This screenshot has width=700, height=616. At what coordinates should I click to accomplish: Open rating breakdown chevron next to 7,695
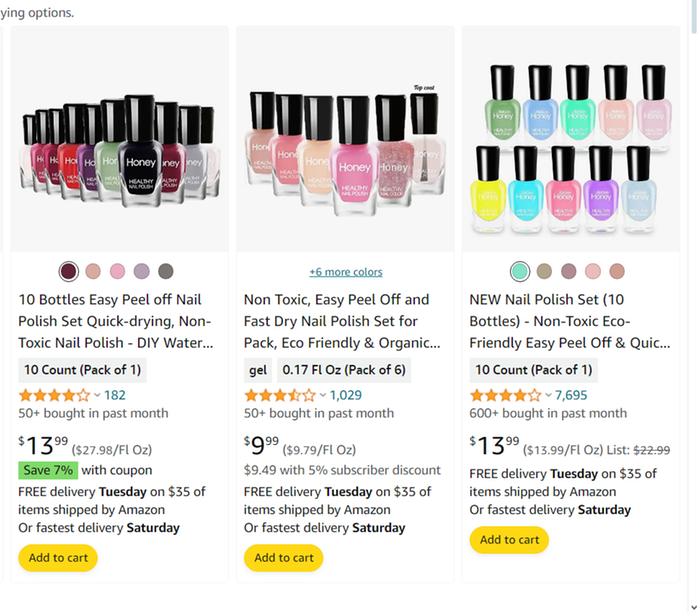click(548, 395)
